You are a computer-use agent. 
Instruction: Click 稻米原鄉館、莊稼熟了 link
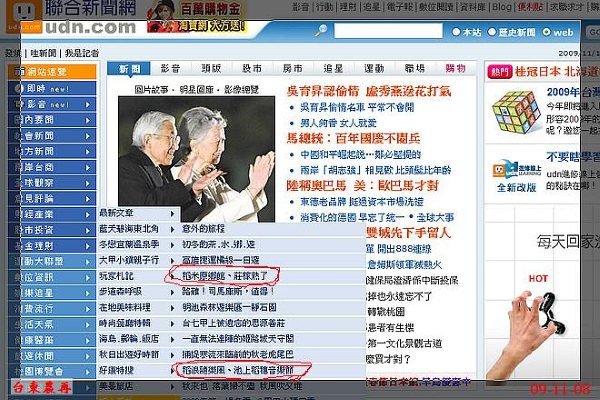click(x=225, y=276)
